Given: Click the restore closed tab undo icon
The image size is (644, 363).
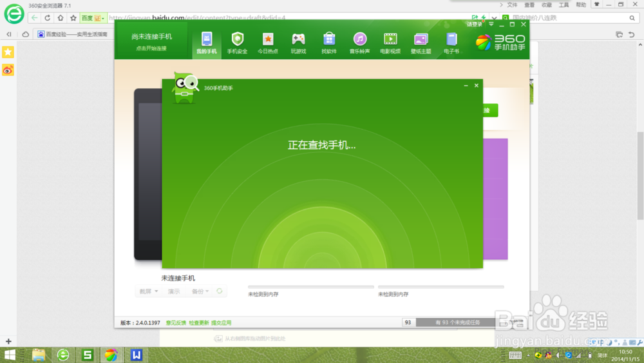Looking at the screenshot, I should tap(632, 35).
